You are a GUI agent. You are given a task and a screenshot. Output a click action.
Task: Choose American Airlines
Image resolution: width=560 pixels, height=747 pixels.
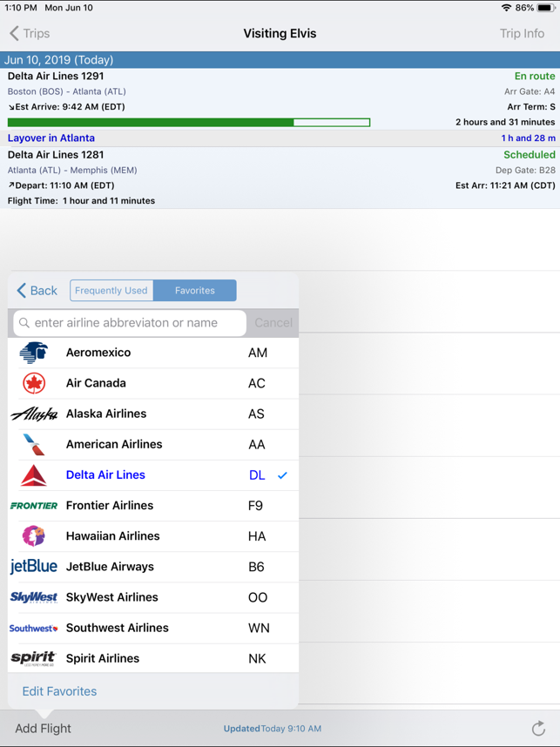153,445
